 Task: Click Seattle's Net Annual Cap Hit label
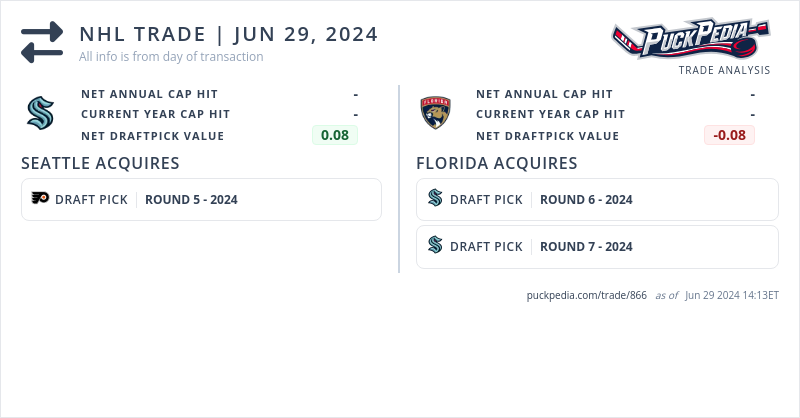[x=149, y=94]
